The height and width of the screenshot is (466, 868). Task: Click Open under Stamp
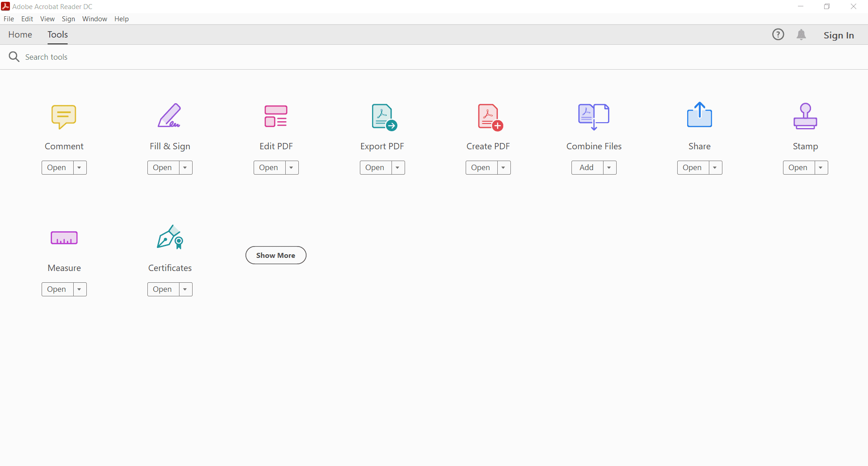(x=799, y=168)
